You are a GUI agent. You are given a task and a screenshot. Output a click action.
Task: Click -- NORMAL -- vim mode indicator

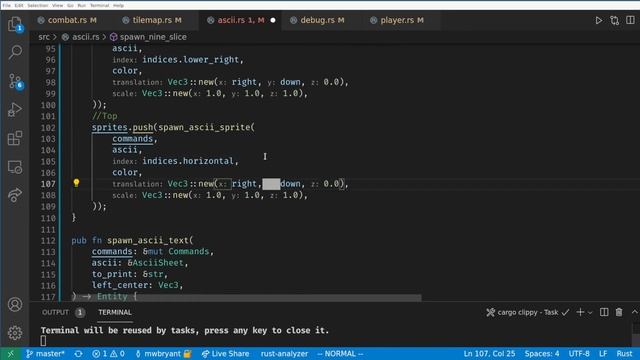click(340, 354)
